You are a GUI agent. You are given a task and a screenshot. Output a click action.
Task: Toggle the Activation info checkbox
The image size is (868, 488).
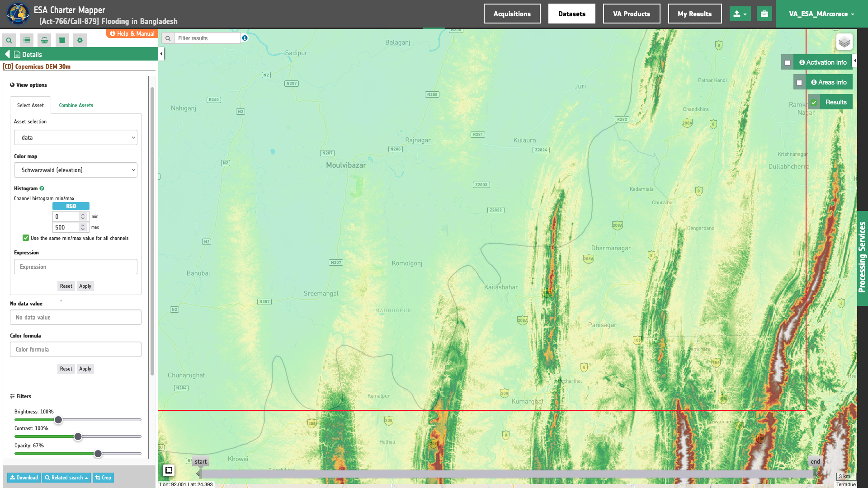tap(788, 63)
